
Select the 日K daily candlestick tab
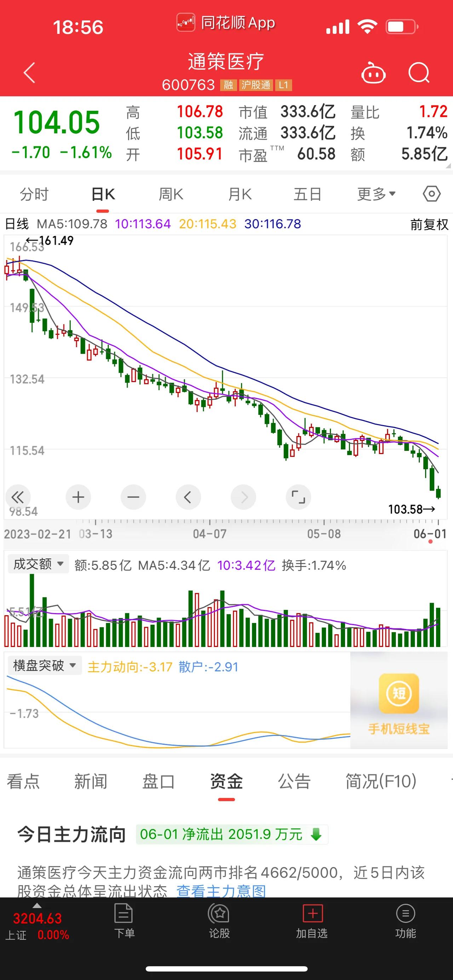pyautogui.click(x=103, y=194)
